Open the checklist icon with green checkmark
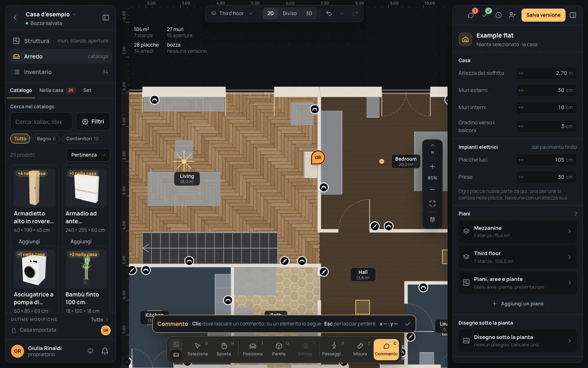The height and width of the screenshot is (368, 588). point(485,15)
